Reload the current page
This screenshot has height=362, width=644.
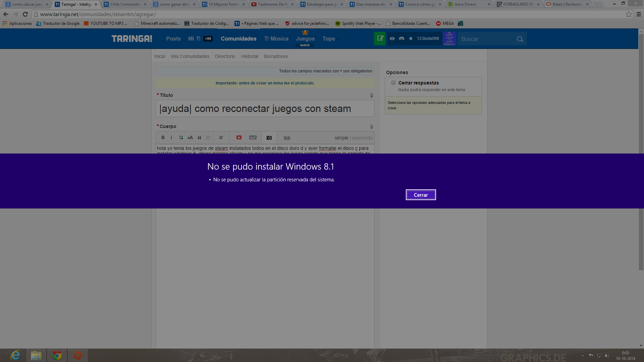[x=25, y=14]
